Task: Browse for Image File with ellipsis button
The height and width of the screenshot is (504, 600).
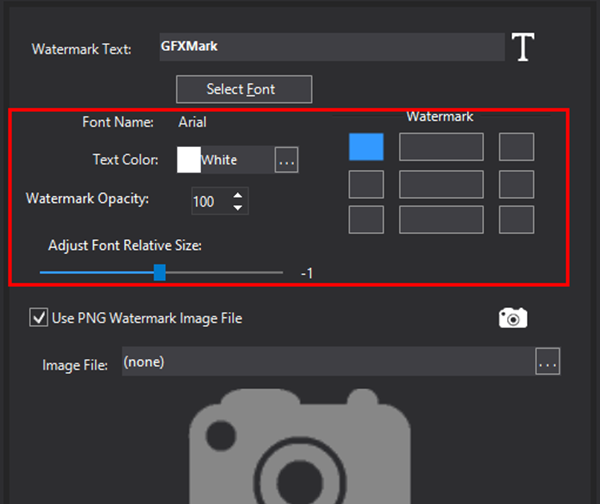Action: 548,361
